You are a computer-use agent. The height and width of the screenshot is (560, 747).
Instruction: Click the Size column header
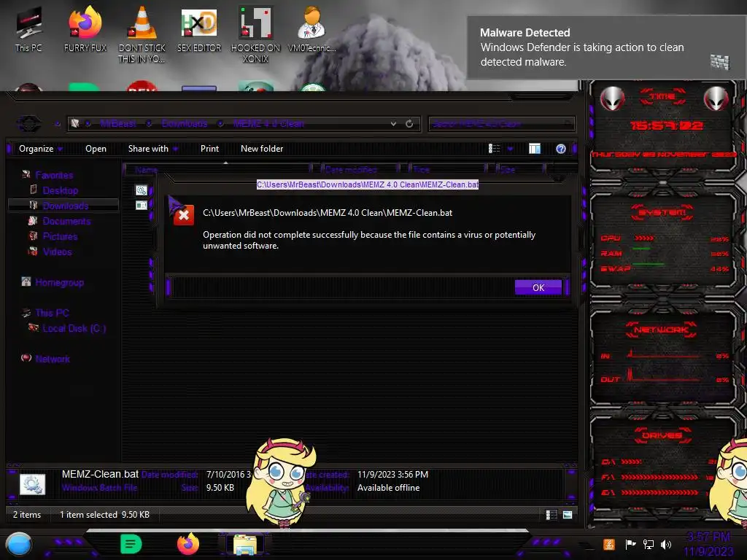point(520,170)
